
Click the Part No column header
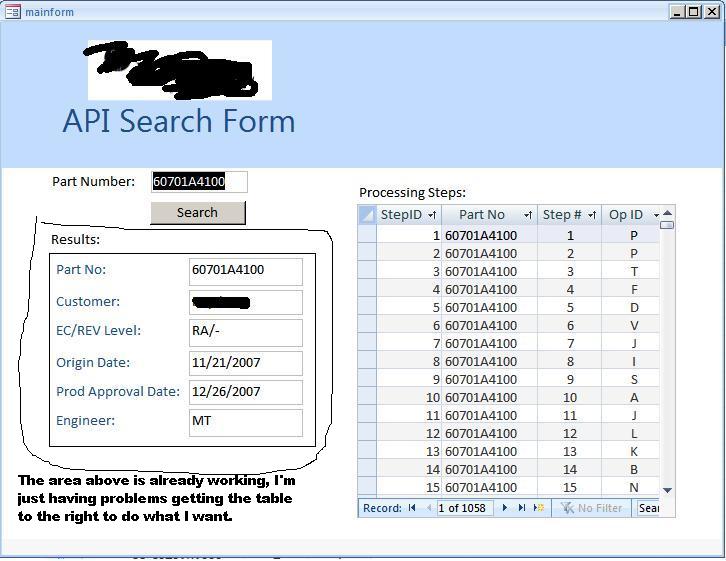[x=489, y=215]
